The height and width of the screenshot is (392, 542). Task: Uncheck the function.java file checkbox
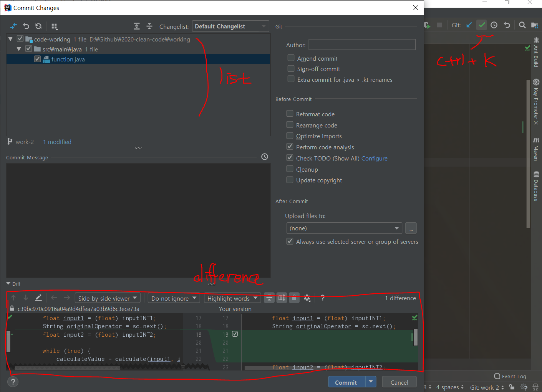tap(37, 59)
